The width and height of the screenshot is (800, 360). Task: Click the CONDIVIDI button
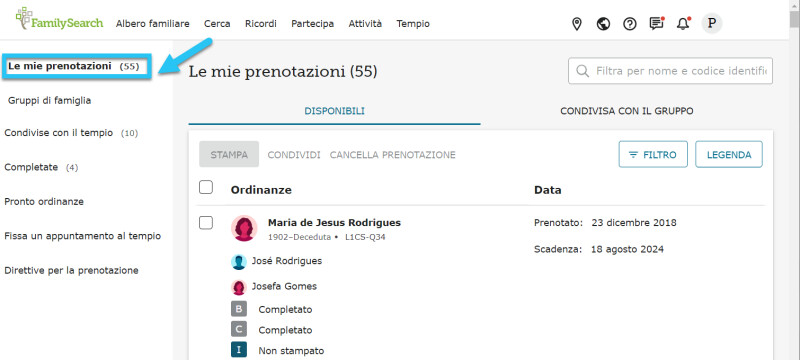pyautogui.click(x=294, y=155)
